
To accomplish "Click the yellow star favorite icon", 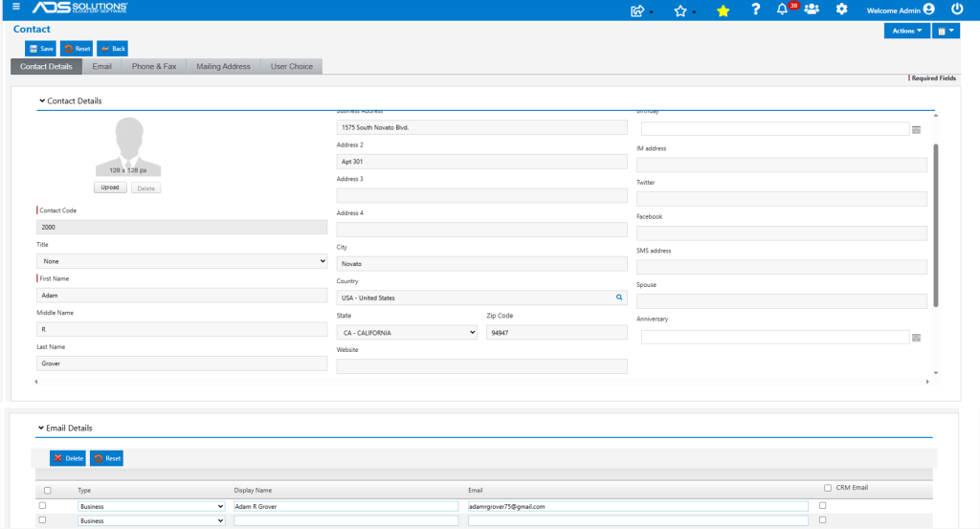I will coord(724,11).
